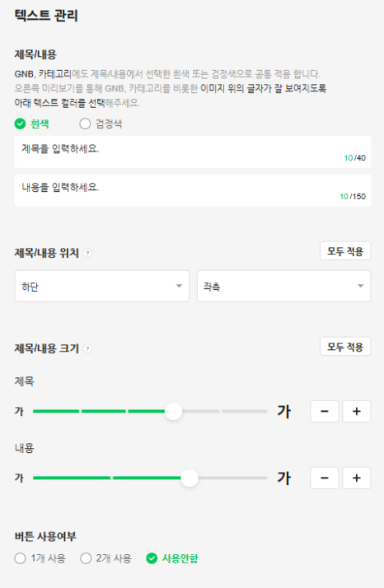Focus the 내용을 입력하세요 content field
Screen dimensions: 384x588
pyautogui.click(x=193, y=190)
